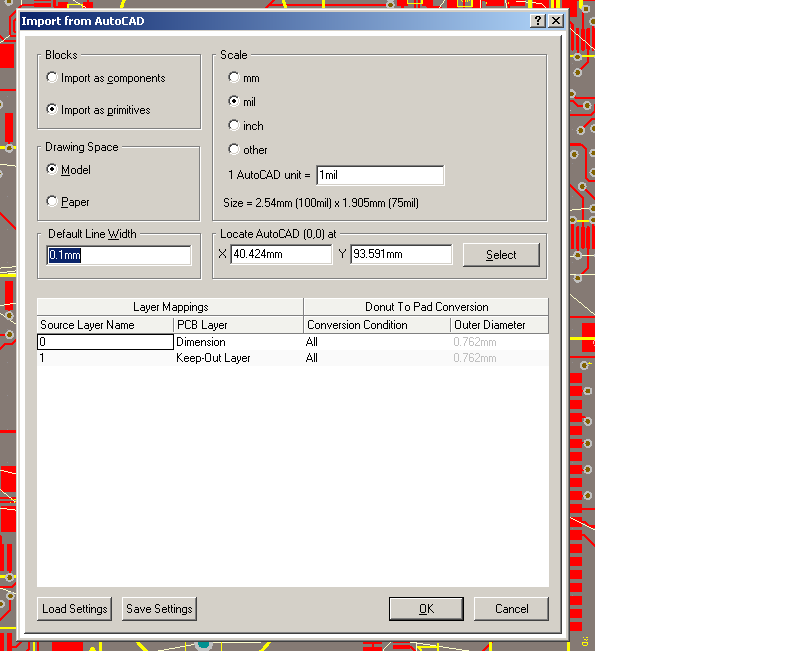This screenshot has height=651, width=800.
Task: Select Source Layer Name cell 1
Action: point(106,358)
